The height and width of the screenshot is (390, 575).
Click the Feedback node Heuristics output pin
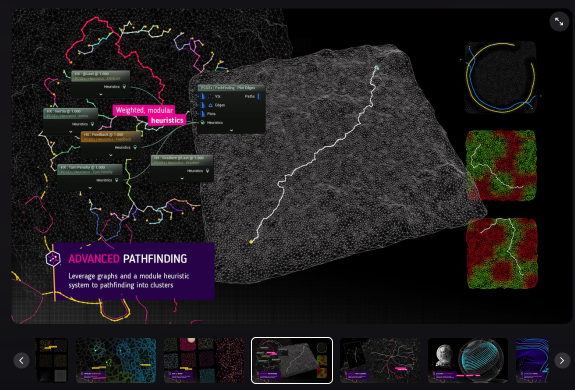point(135,147)
